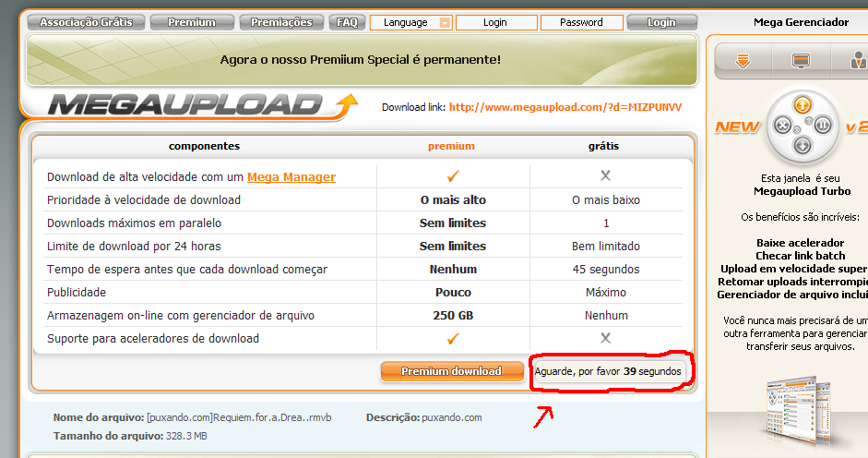Click the 'O mais baixo' priority value
Viewport: 868px width, 458px height.
(606, 200)
